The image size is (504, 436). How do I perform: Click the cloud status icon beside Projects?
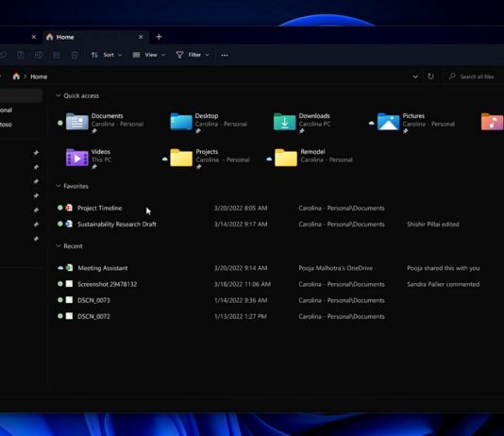pos(165,159)
